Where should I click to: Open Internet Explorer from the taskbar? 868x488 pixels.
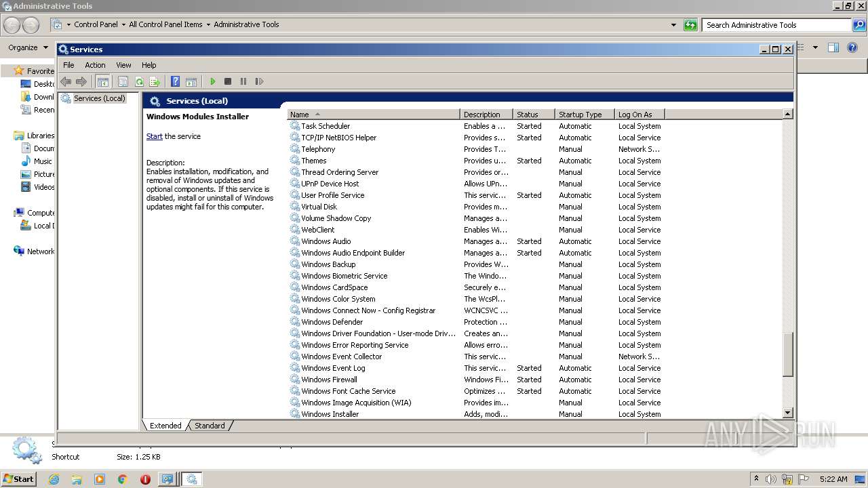pyautogui.click(x=54, y=479)
